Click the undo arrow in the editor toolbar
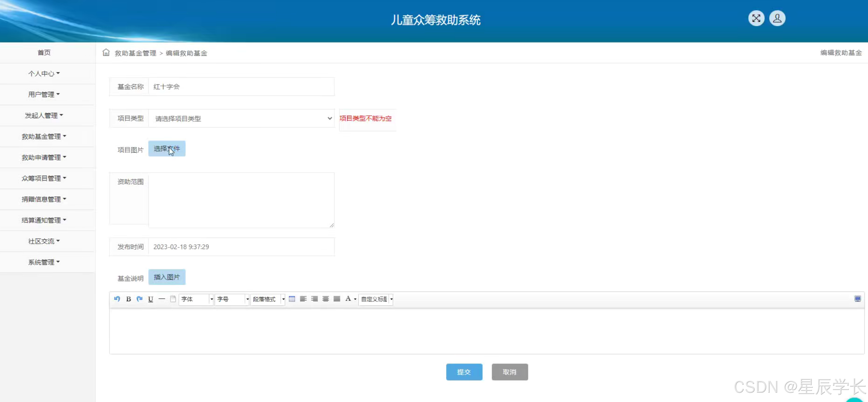The image size is (868, 402). 117,299
